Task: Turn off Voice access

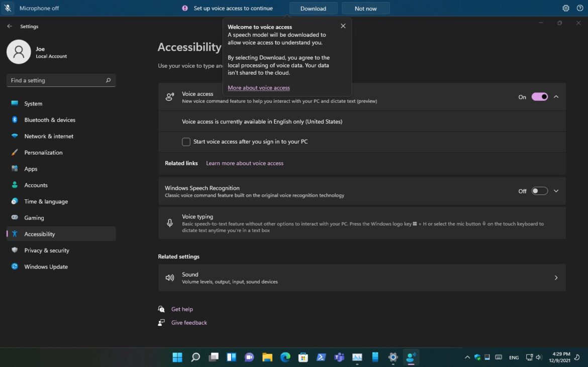Action: 539,96
